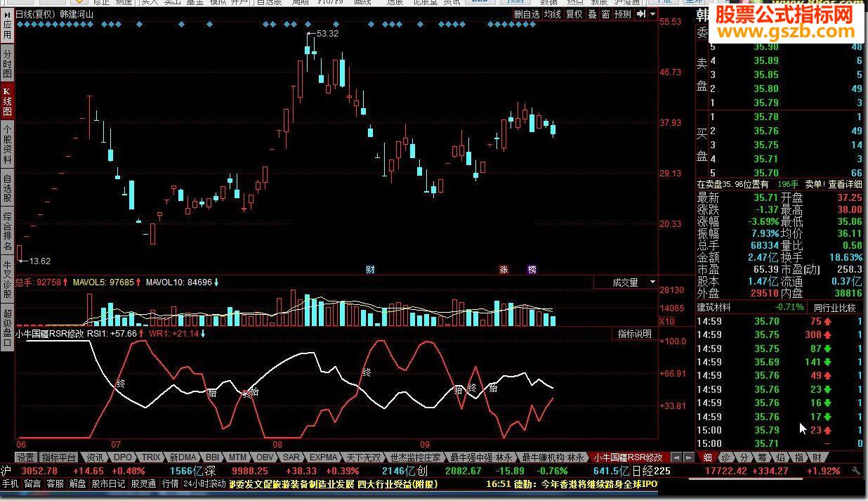Select the TRIX indicator tab
The height and width of the screenshot is (501, 868).
(x=152, y=457)
